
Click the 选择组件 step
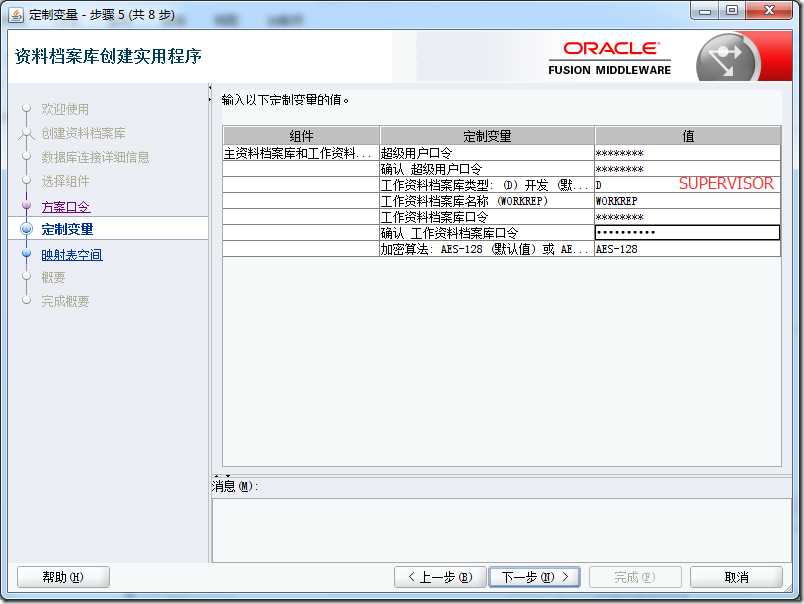pyautogui.click(x=65, y=181)
